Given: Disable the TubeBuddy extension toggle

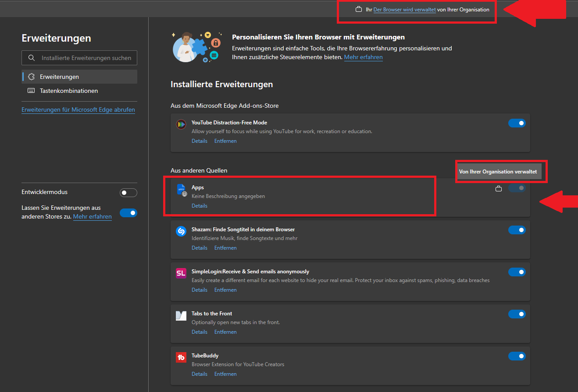Looking at the screenshot, I should (517, 356).
